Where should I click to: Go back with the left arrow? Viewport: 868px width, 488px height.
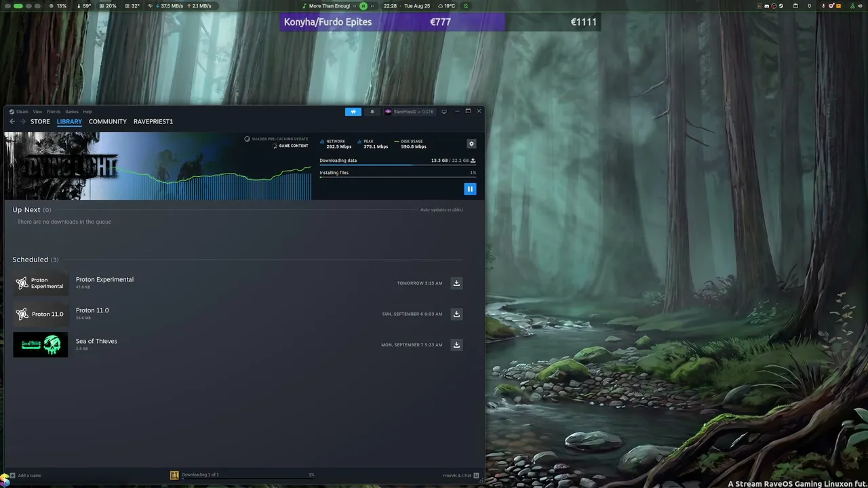[x=12, y=121]
